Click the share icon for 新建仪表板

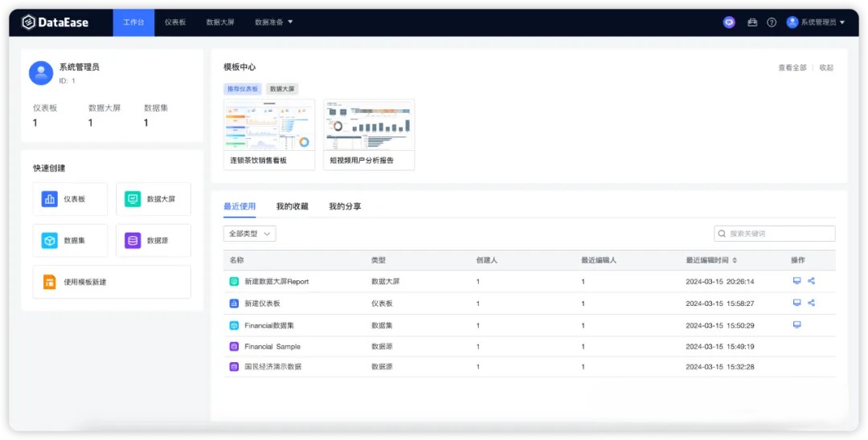click(811, 303)
